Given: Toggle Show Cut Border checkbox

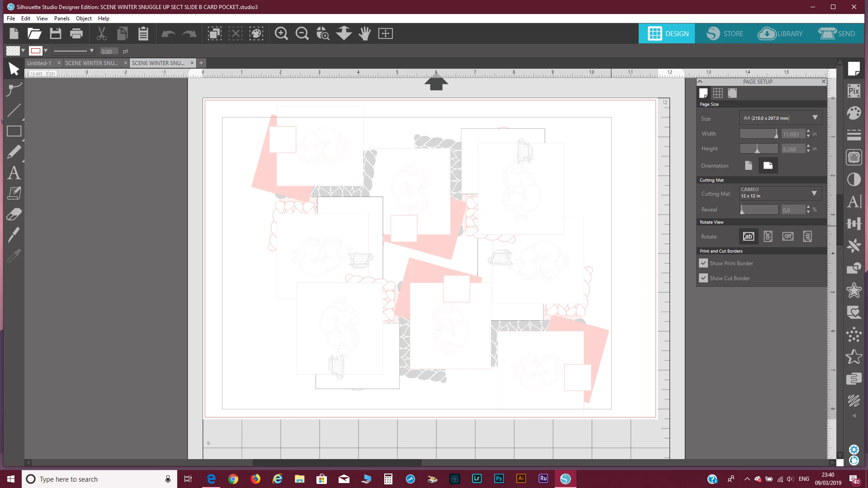Looking at the screenshot, I should coord(703,278).
